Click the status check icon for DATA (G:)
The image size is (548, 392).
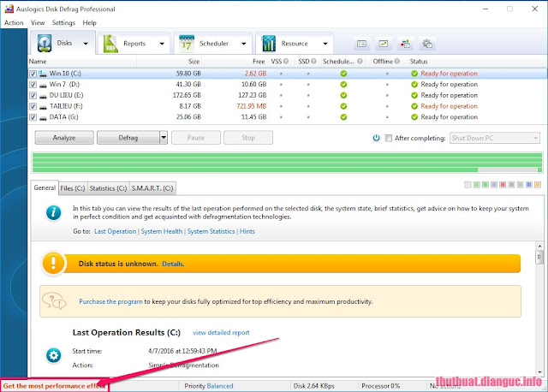pyautogui.click(x=414, y=117)
